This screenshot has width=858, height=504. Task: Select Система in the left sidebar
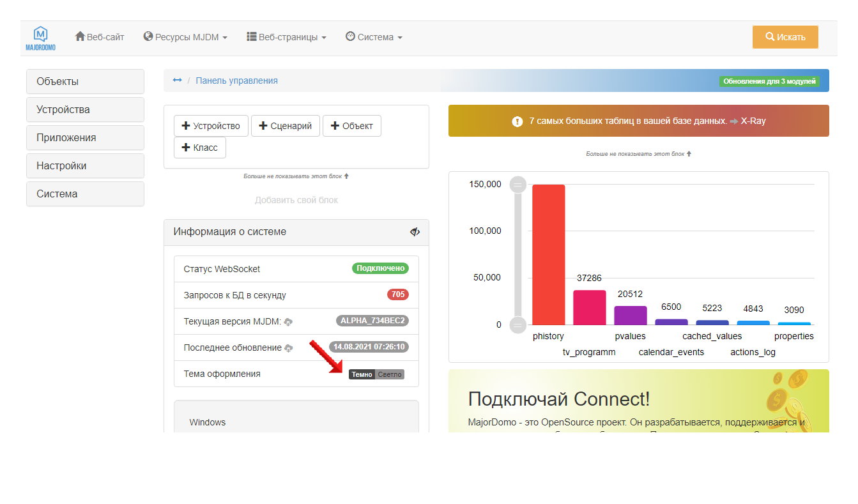[85, 194]
